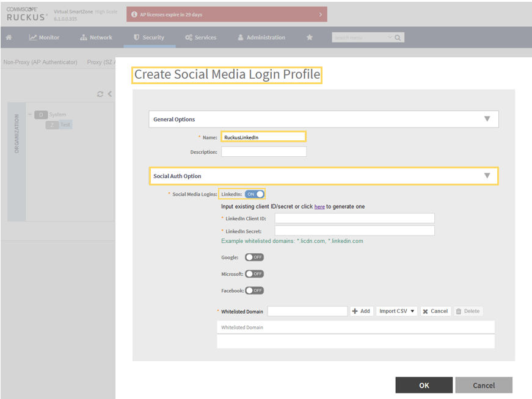
Task: Collapse the organization panel with the chevron
Action: click(x=109, y=94)
